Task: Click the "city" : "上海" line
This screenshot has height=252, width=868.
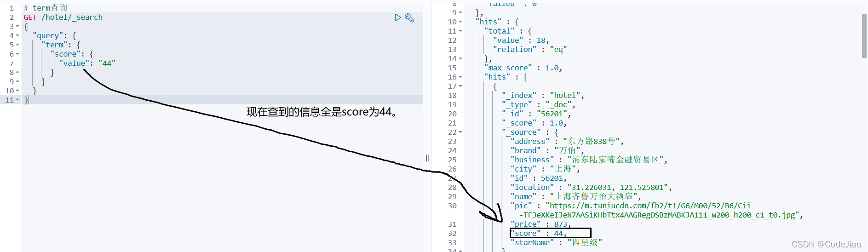Action: pyautogui.click(x=545, y=169)
